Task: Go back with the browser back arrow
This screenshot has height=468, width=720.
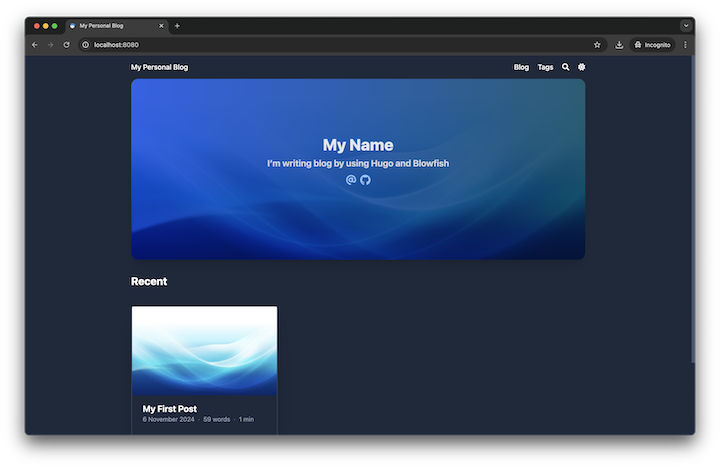Action: pyautogui.click(x=35, y=45)
